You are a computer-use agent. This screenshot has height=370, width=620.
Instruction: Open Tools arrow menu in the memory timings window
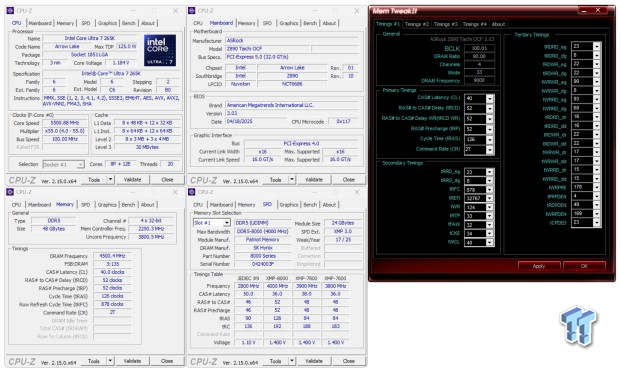pyautogui.click(x=110, y=361)
